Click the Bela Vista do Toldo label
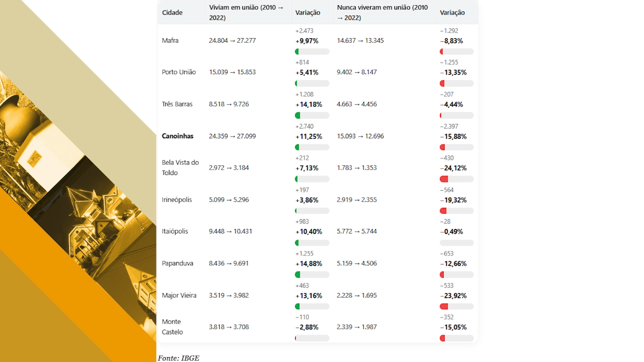Image resolution: width=644 pixels, height=362 pixels. tap(180, 168)
